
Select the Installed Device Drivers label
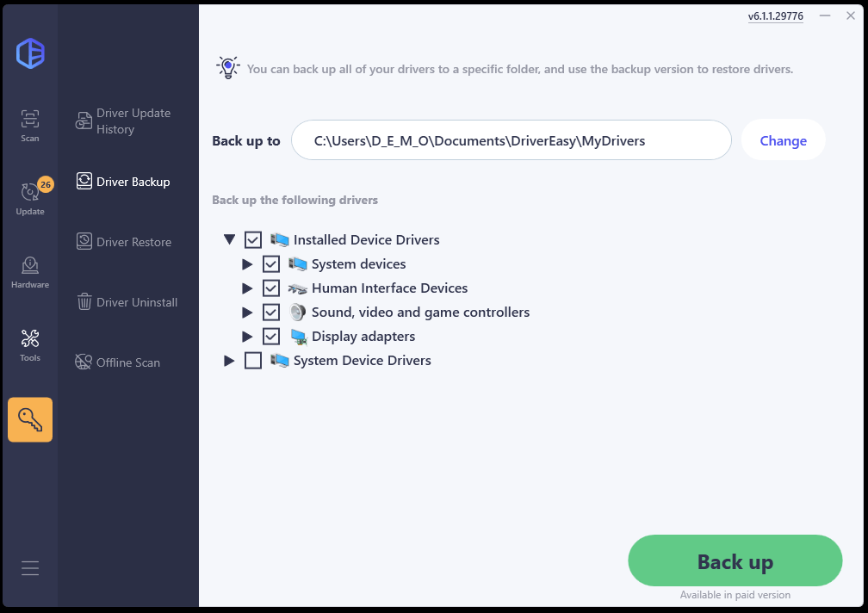click(x=367, y=239)
